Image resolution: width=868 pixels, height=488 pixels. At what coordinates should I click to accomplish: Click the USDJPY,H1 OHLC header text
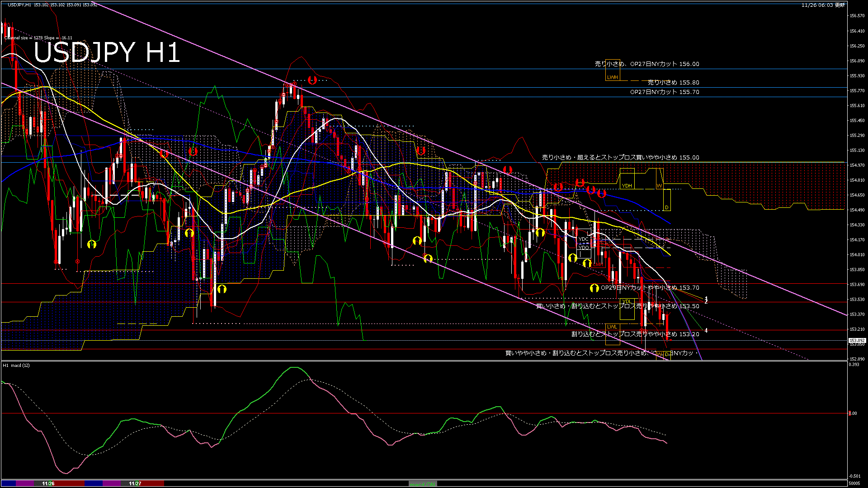pos(52,5)
